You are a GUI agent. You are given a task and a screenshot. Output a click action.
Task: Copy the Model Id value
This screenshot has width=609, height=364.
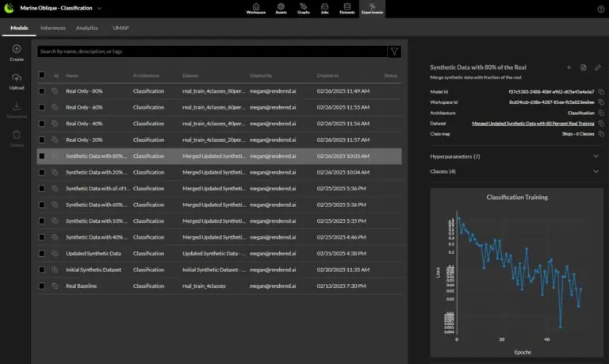pyautogui.click(x=599, y=91)
